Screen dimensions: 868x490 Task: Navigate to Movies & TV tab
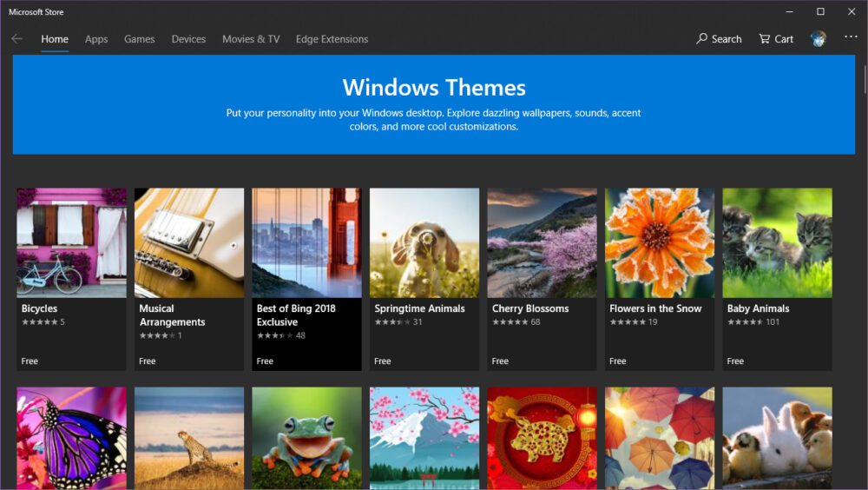pos(251,39)
